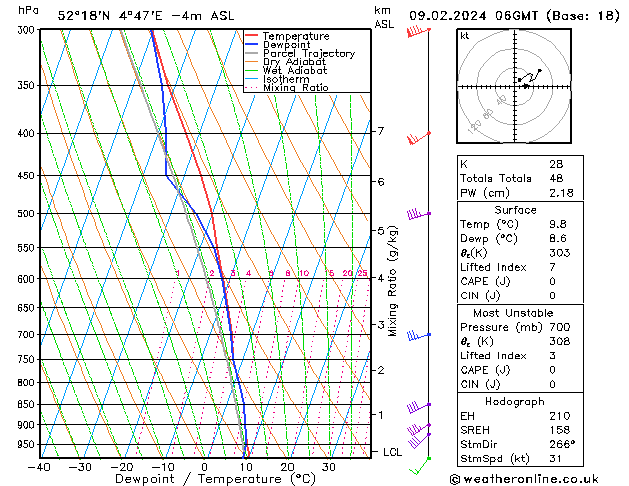Image resolution: width=629 pixels, height=486 pixels.
Task: Click the Most Unstable section heading
Action: (x=516, y=312)
